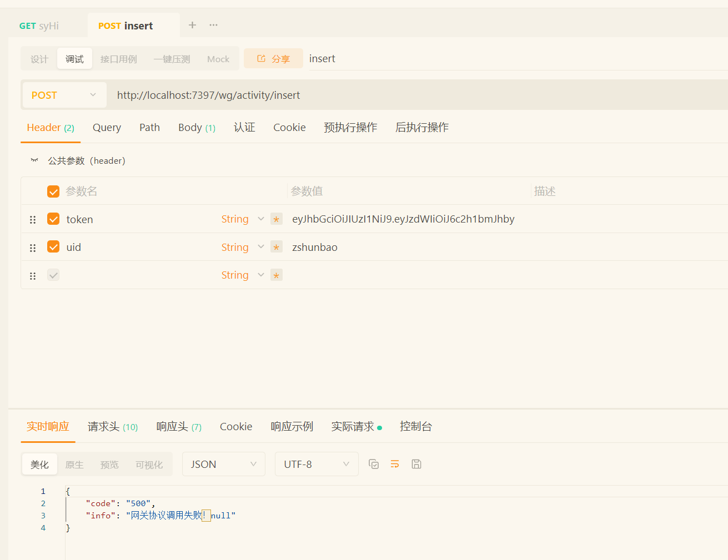Click the drag handle beside token row
The image size is (728, 560).
click(x=33, y=220)
